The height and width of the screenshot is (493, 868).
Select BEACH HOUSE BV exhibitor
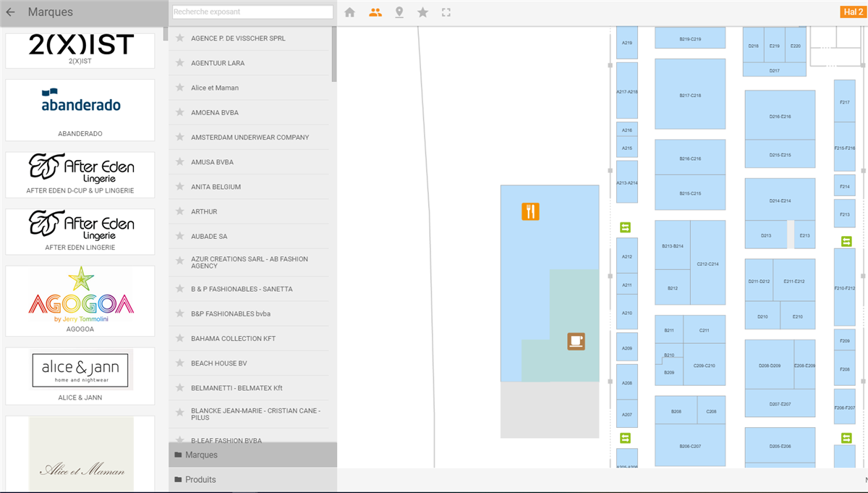249,363
